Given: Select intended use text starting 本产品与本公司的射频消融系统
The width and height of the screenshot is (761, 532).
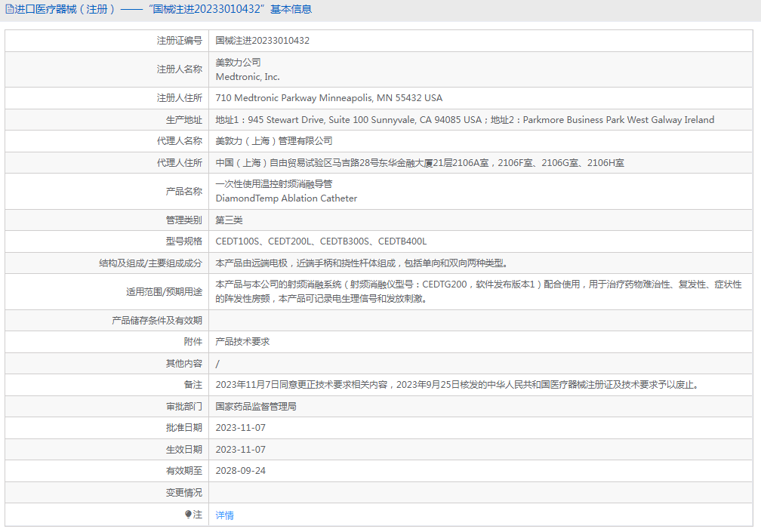Looking at the screenshot, I should click(x=479, y=291).
